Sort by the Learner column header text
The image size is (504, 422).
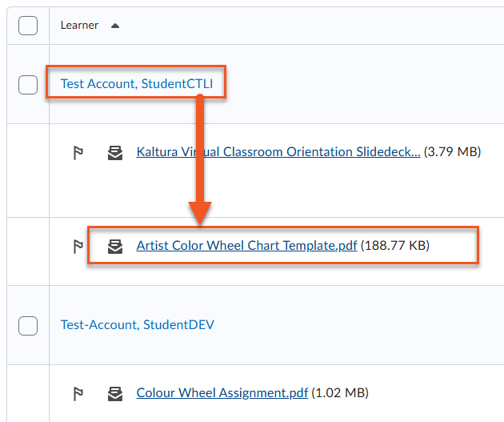(x=79, y=26)
